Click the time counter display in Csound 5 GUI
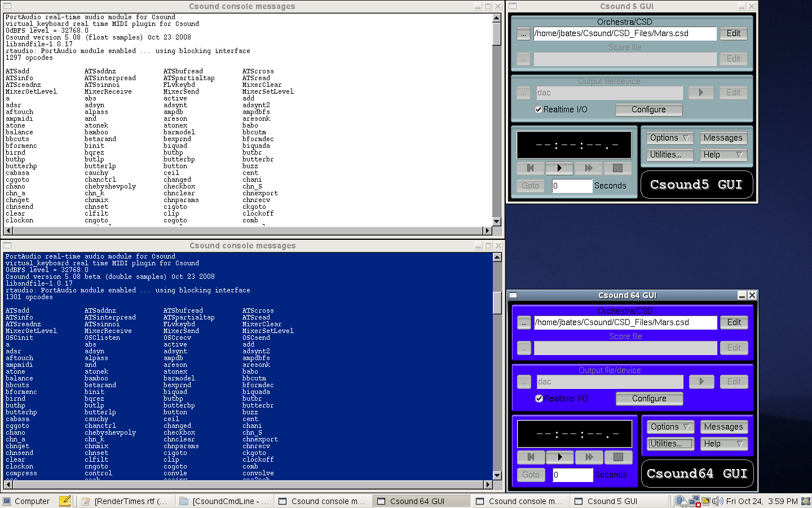 tap(574, 144)
